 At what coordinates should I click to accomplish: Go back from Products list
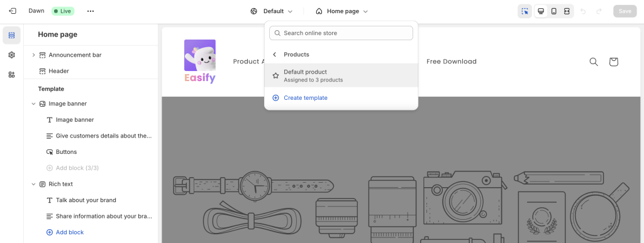[x=275, y=55]
